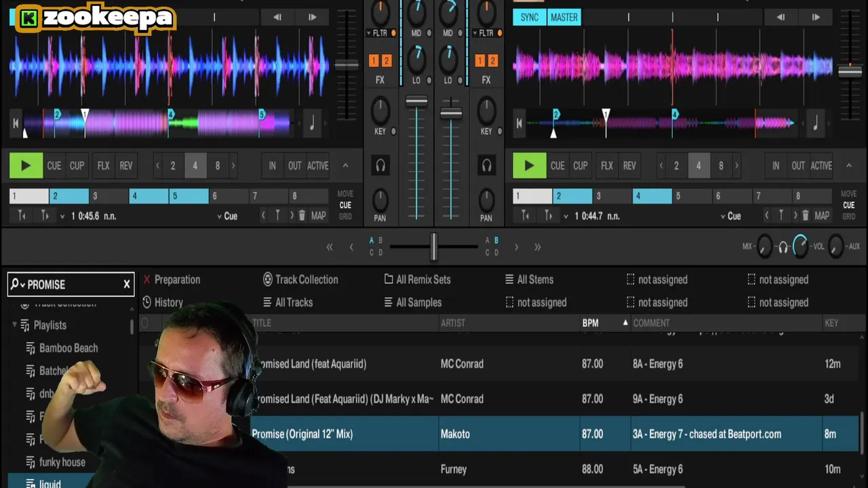This screenshot has width=868, height=488.
Task: Store a cue marker on left deck
Action: (x=277, y=216)
